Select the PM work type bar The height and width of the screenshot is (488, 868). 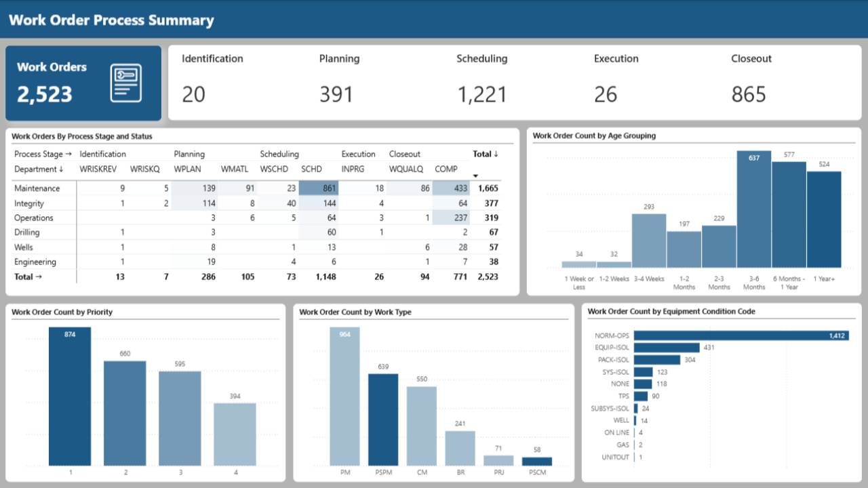pos(345,396)
